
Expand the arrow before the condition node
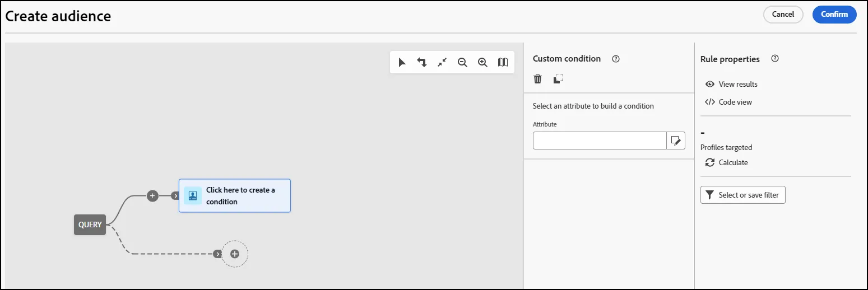pyautogui.click(x=175, y=196)
